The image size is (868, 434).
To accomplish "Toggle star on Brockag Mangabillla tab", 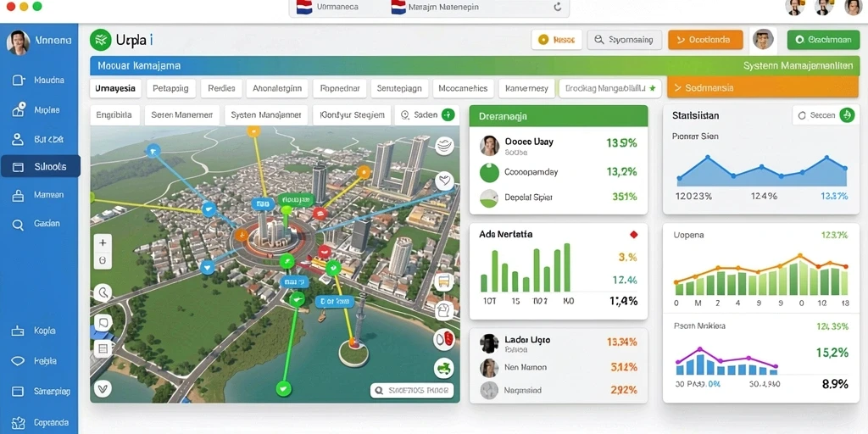I will [x=652, y=88].
